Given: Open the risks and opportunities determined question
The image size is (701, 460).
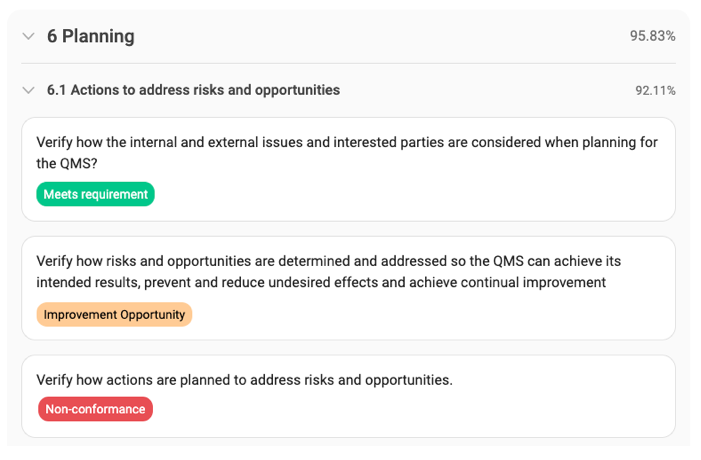Looking at the screenshot, I should click(328, 261).
